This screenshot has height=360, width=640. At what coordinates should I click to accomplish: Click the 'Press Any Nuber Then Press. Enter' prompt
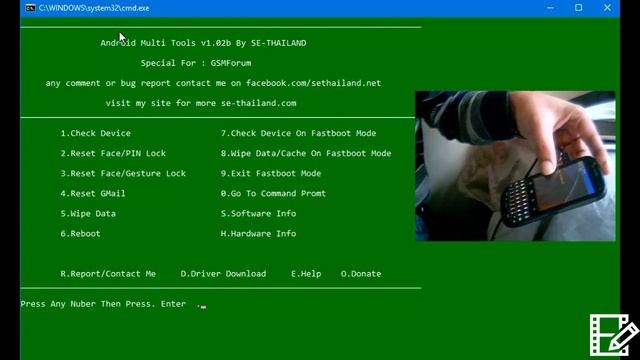[103, 304]
